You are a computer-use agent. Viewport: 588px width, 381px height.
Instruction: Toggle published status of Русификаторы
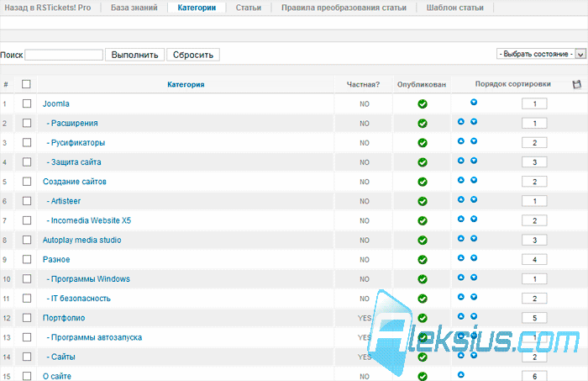tap(423, 143)
